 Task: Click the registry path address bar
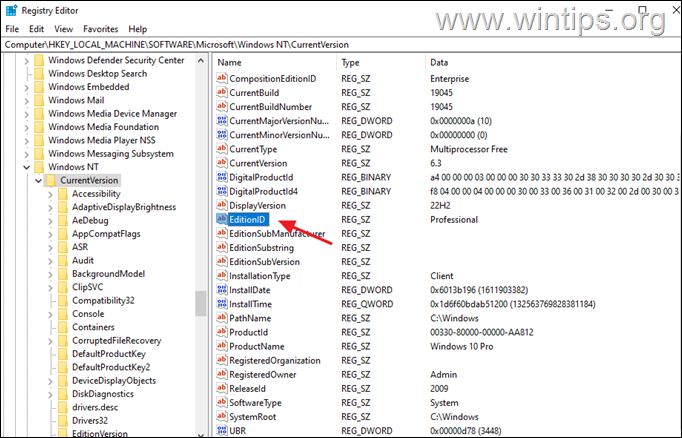pyautogui.click(x=341, y=44)
